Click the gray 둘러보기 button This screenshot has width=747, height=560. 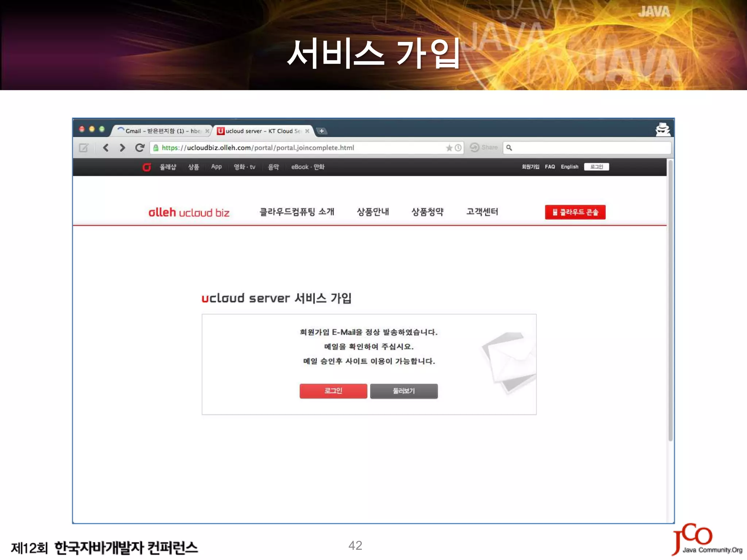(x=404, y=391)
